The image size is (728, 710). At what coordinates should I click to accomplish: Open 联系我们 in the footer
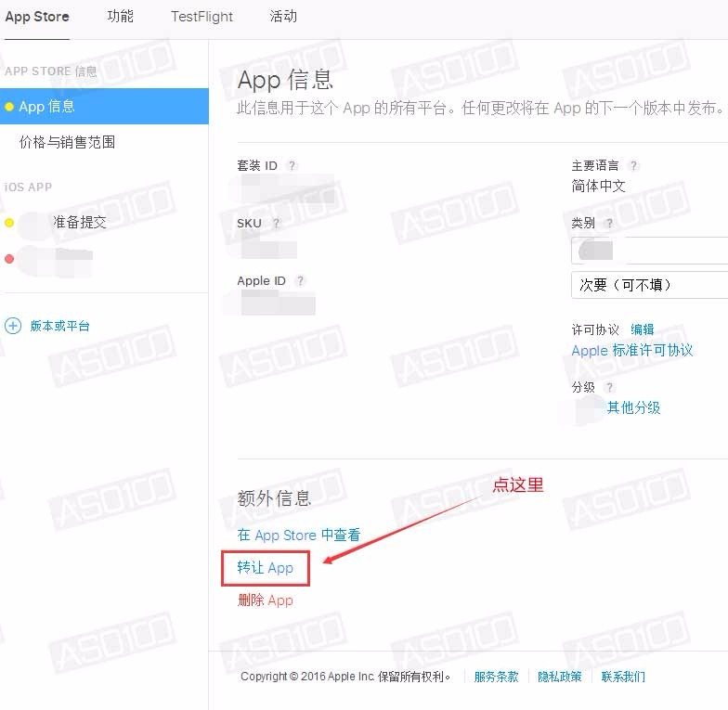point(623,677)
